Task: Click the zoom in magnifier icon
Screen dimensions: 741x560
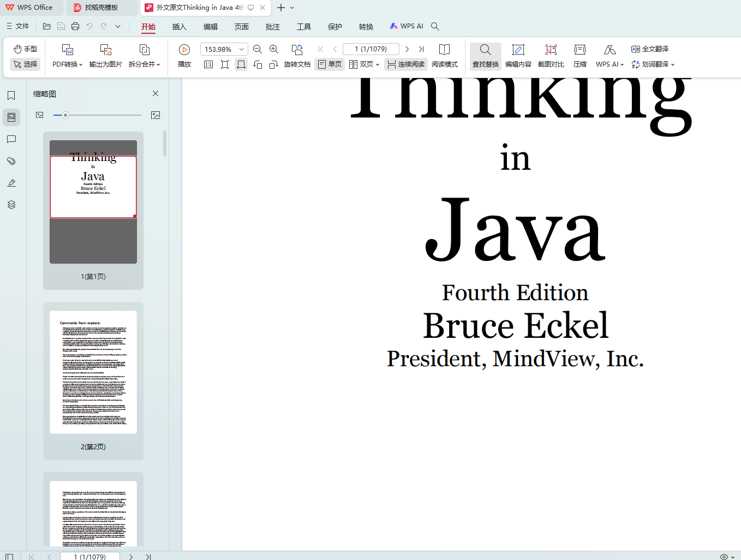Action: click(x=274, y=50)
